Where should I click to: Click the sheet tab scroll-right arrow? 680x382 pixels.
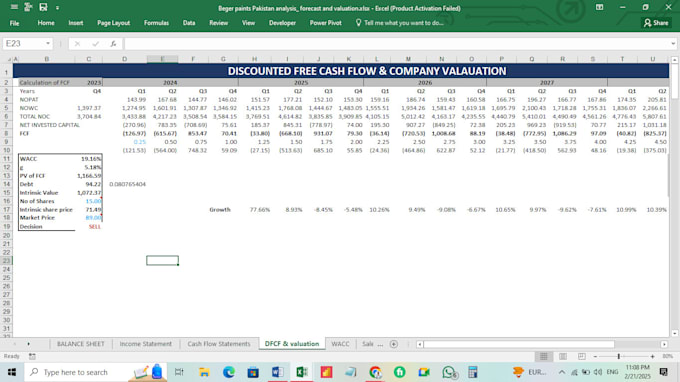29,344
